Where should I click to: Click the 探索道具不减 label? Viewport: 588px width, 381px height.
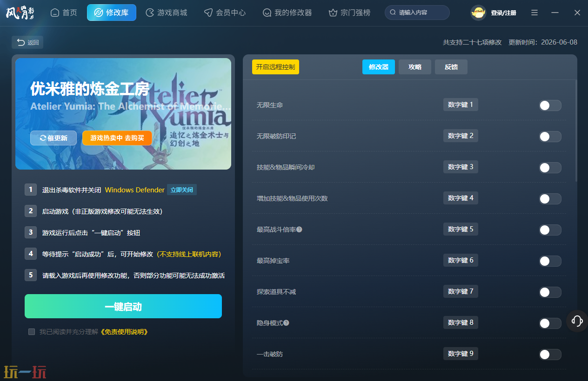[276, 292]
